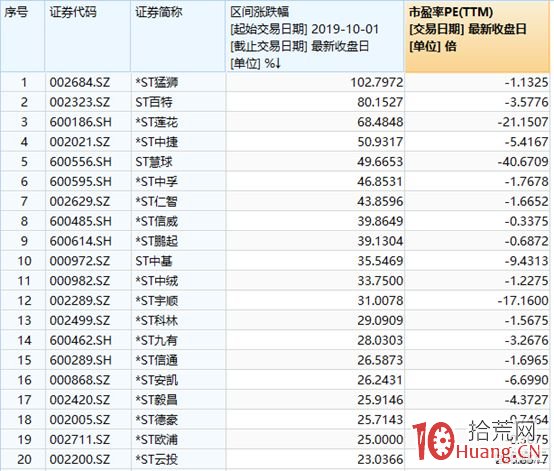This screenshot has height=471, width=554.
Task: Select stock code 002684.SZ
Action: pyautogui.click(x=80, y=82)
